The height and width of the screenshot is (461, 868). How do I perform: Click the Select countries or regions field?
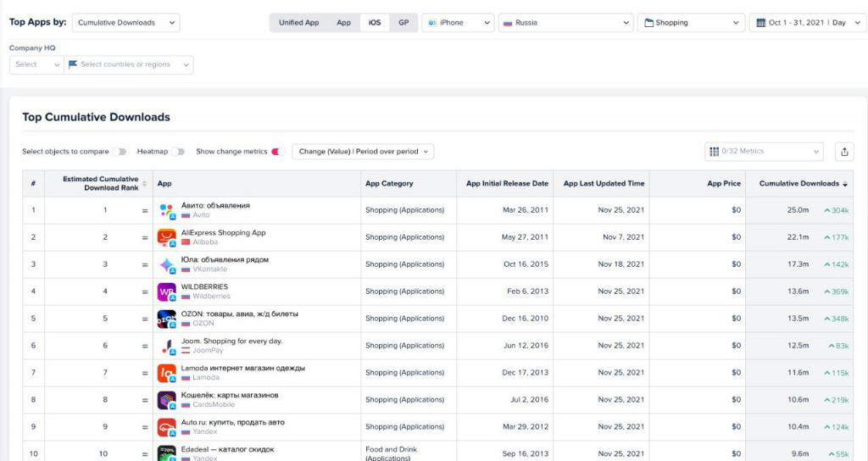tap(129, 64)
